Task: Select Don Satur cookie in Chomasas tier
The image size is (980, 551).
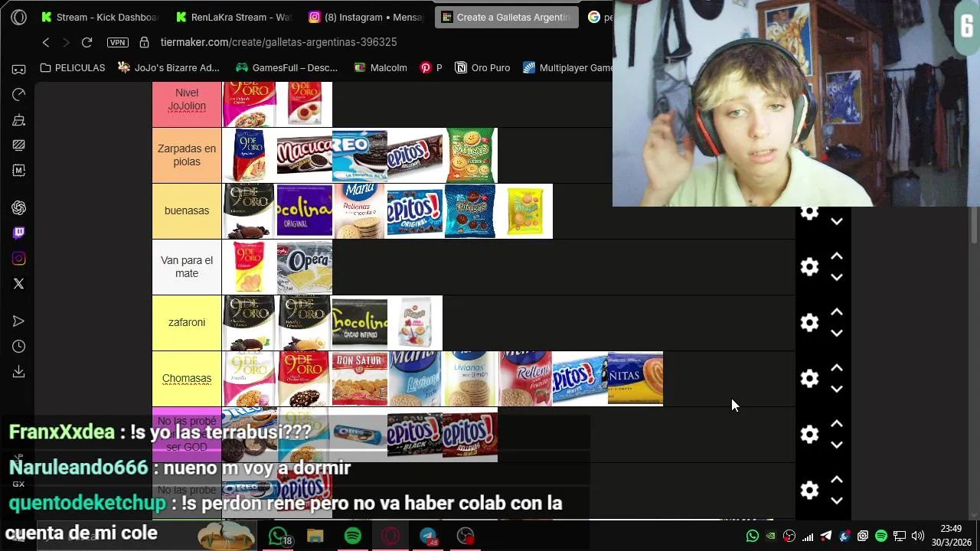Action: tap(360, 379)
